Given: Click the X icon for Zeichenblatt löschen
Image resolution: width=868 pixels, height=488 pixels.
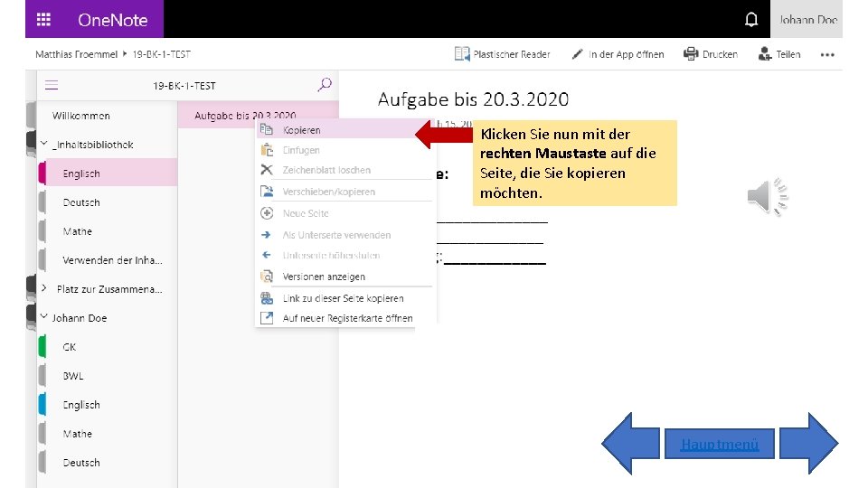Looking at the screenshot, I should (x=267, y=169).
